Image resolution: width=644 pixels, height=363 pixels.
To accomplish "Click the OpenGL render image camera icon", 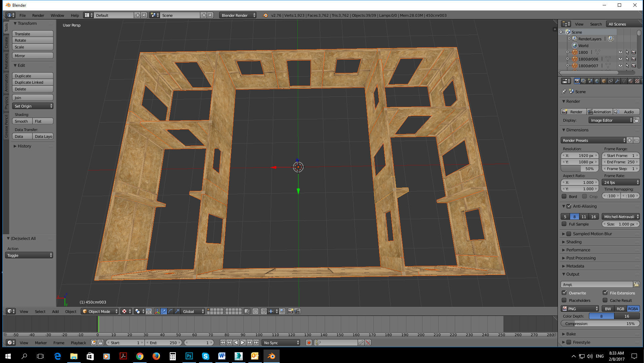I will (290, 311).
